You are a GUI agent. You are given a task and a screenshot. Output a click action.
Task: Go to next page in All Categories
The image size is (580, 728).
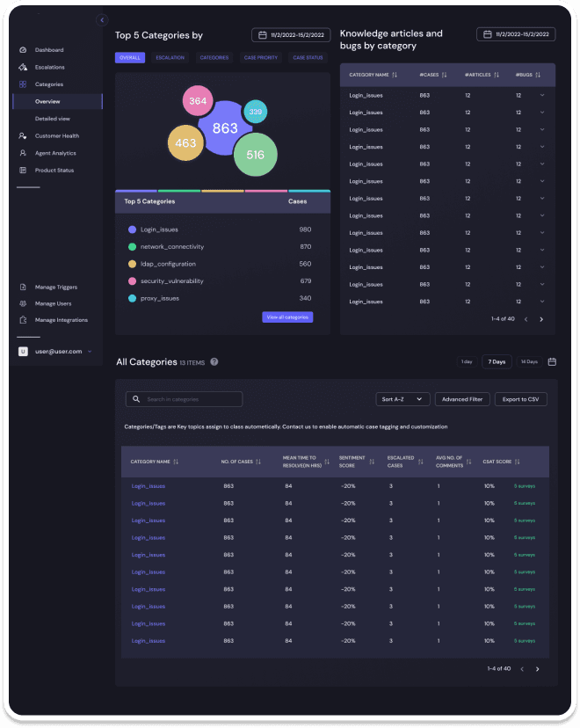pyautogui.click(x=537, y=669)
